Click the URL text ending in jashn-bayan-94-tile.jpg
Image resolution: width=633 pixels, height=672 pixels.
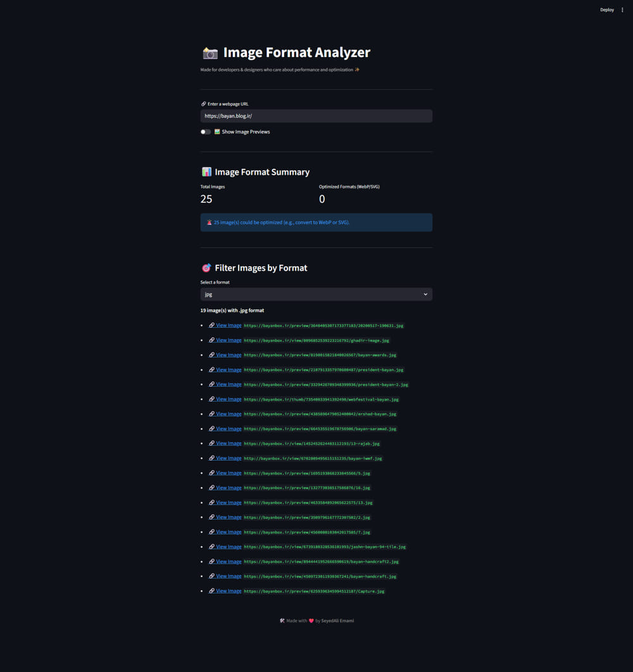coord(325,547)
